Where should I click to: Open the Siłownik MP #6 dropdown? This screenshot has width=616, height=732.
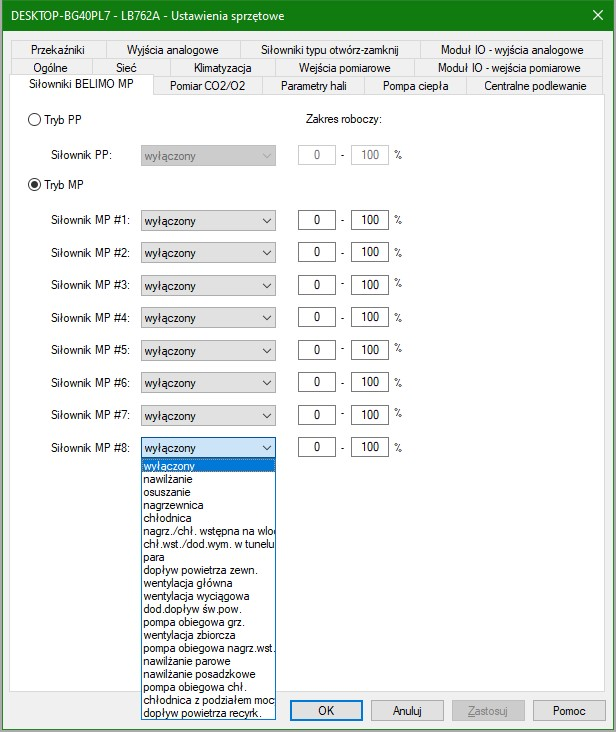(x=208, y=383)
